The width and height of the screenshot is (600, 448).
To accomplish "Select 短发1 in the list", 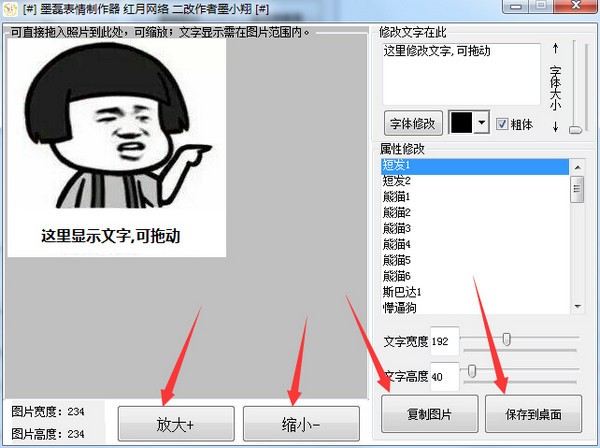I will (475, 166).
